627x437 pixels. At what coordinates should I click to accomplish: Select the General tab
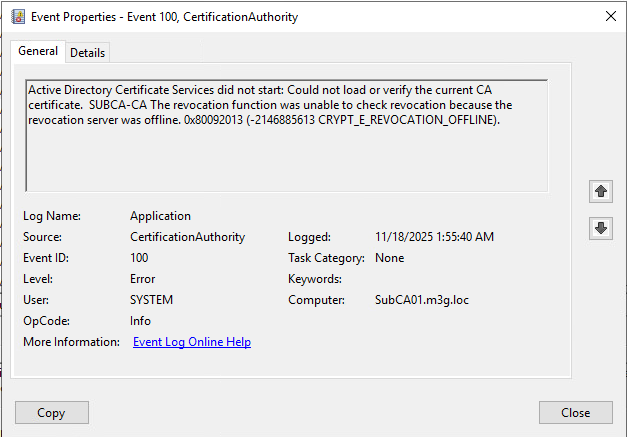(38, 51)
